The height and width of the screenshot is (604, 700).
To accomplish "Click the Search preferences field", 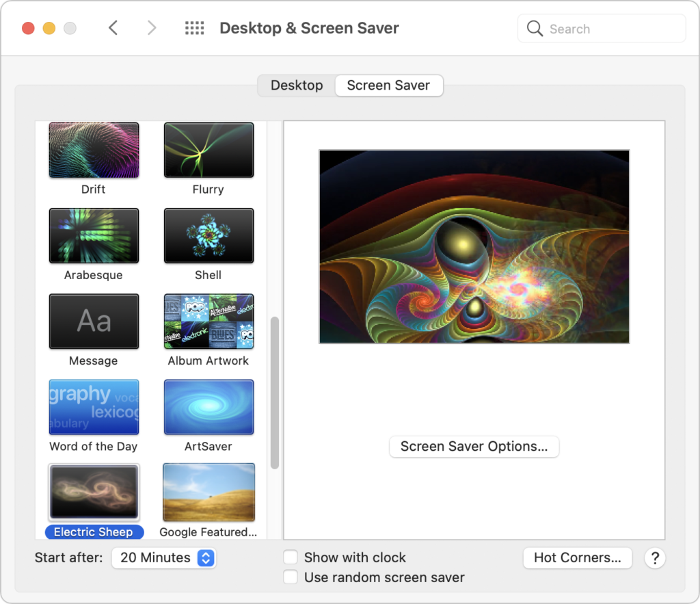I will (602, 29).
